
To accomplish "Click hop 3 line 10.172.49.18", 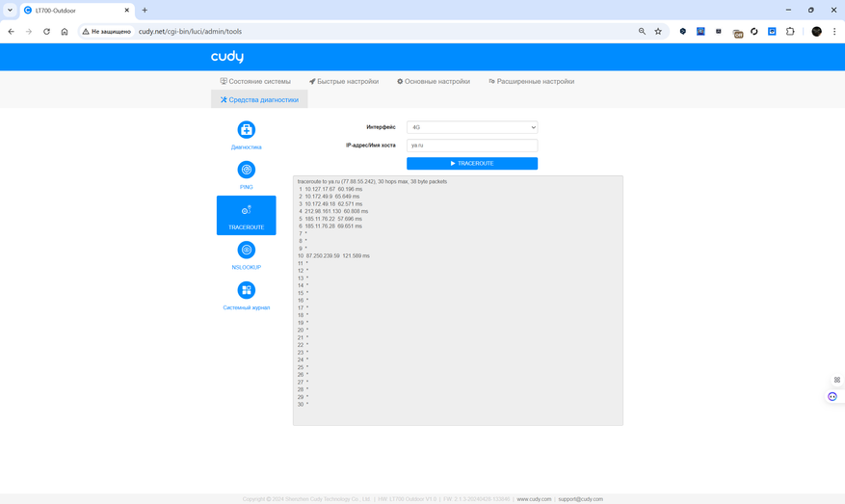I will [330, 204].
